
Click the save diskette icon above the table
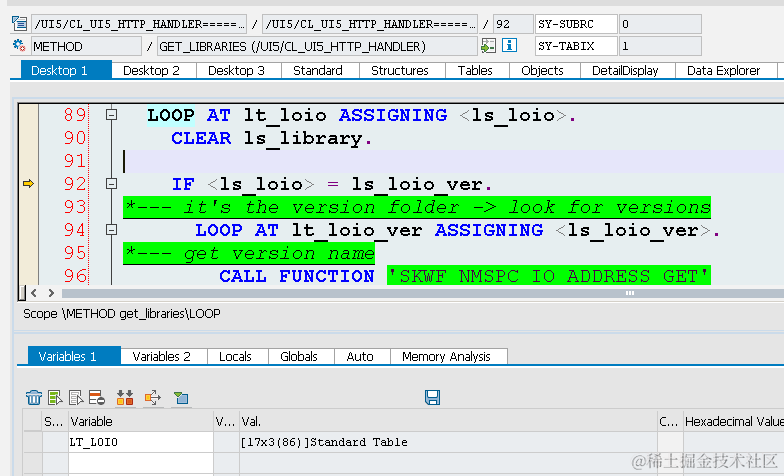click(432, 398)
